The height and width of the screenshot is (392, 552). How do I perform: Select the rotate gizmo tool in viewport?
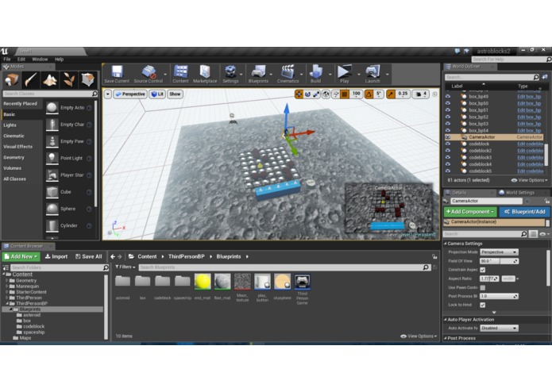(307, 94)
